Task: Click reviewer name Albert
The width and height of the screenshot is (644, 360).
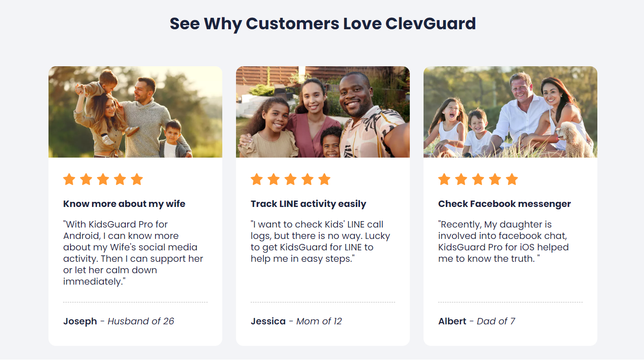Action: pyautogui.click(x=452, y=321)
